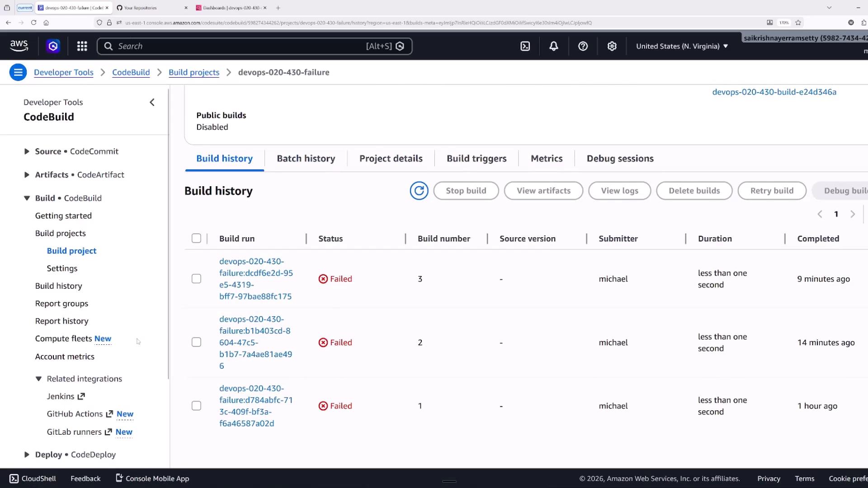Image resolution: width=868 pixels, height=488 pixels.
Task: Check the box for build number 1
Action: point(196,406)
